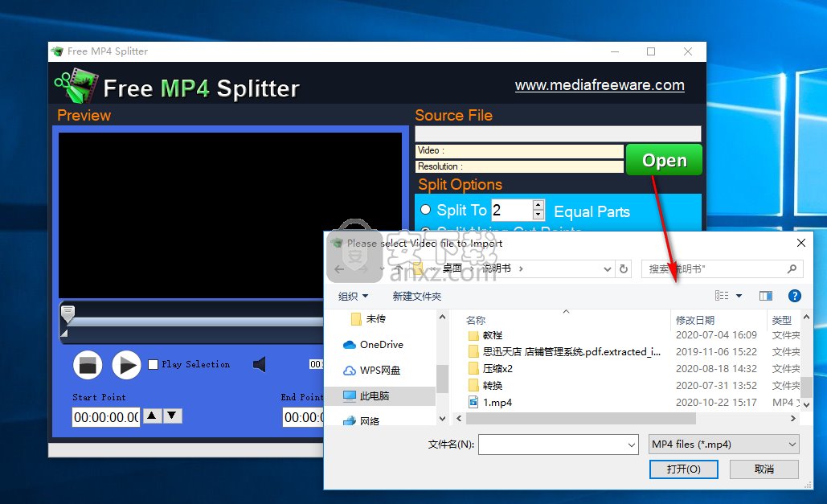Click file list vertical scrollbar up arrow
The height and width of the screenshot is (504, 827).
[806, 318]
